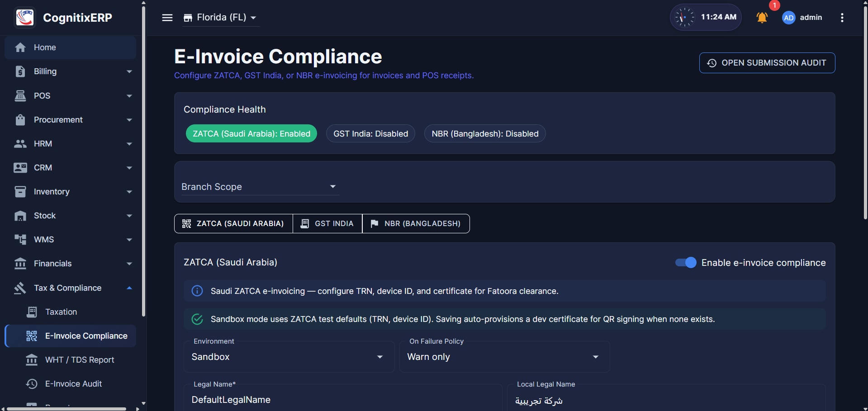
Task: Click the Compliance Health heading
Action: click(225, 109)
